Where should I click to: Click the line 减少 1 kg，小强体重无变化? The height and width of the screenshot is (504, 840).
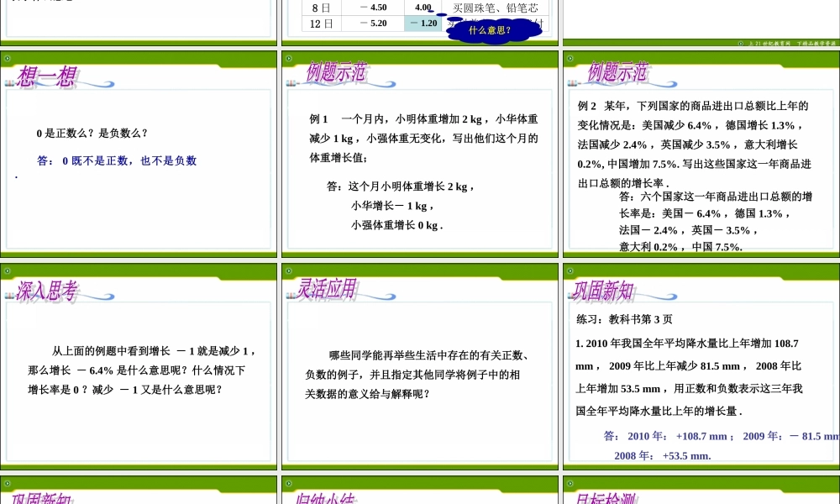pos(423,139)
